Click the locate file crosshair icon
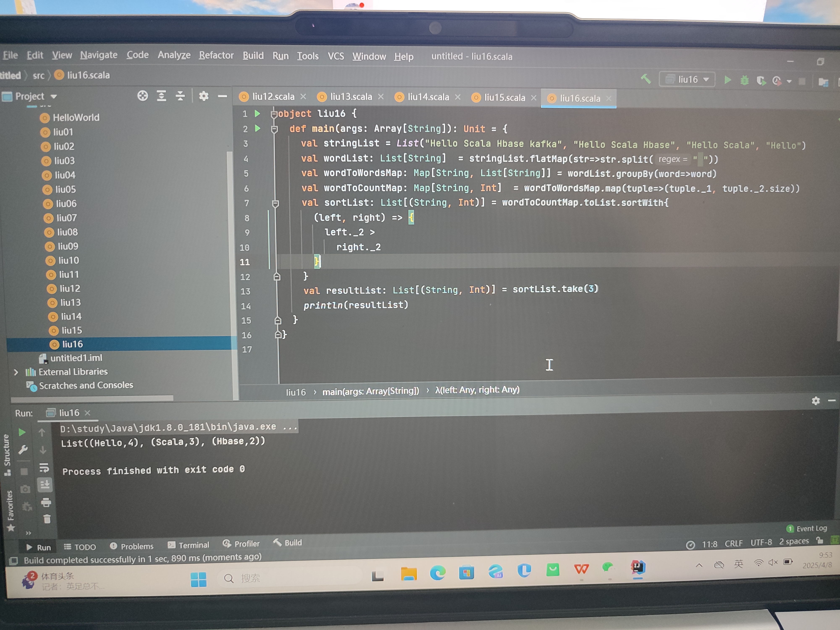The height and width of the screenshot is (630, 840). pos(142,96)
